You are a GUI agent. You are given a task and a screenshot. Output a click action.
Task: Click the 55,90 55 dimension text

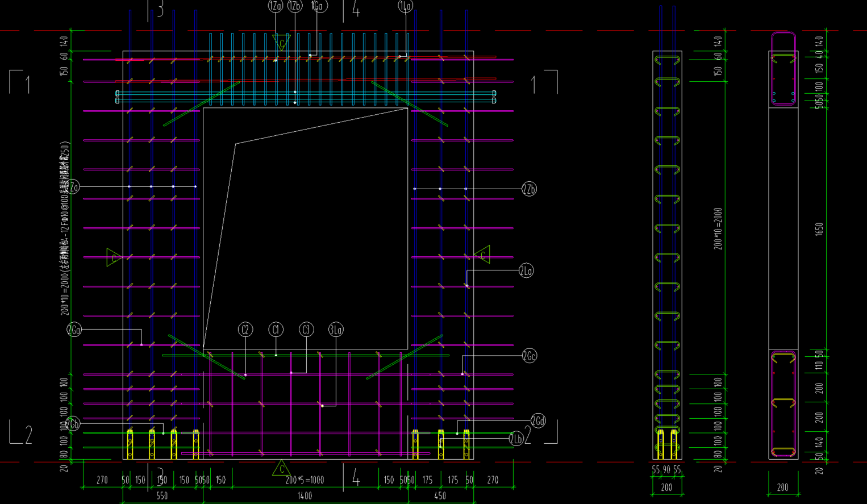coord(667,470)
